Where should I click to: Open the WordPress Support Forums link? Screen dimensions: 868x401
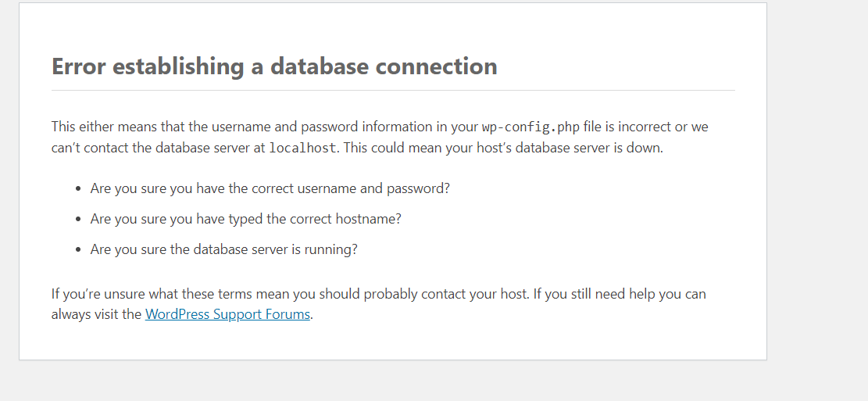pyautogui.click(x=227, y=315)
